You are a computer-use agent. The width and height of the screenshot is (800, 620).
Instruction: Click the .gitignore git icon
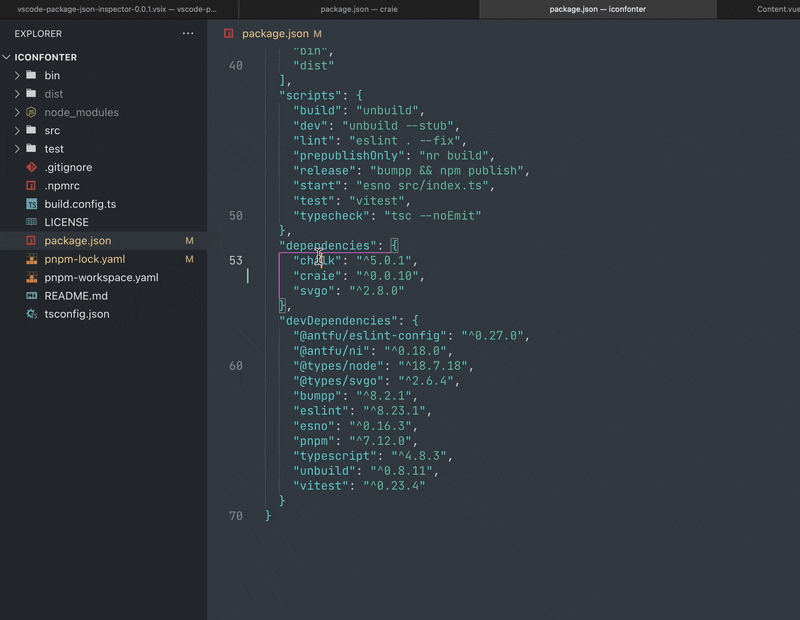click(31, 167)
